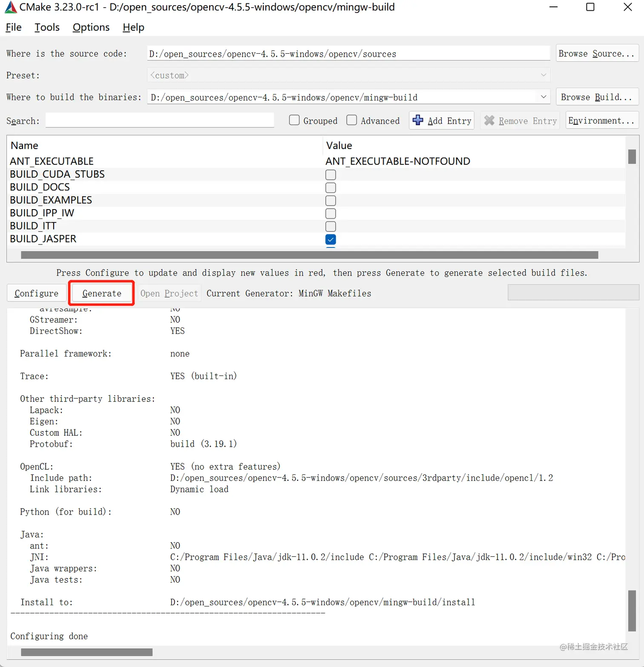Click the Browse Build button
The height and width of the screenshot is (667, 644).
(597, 97)
